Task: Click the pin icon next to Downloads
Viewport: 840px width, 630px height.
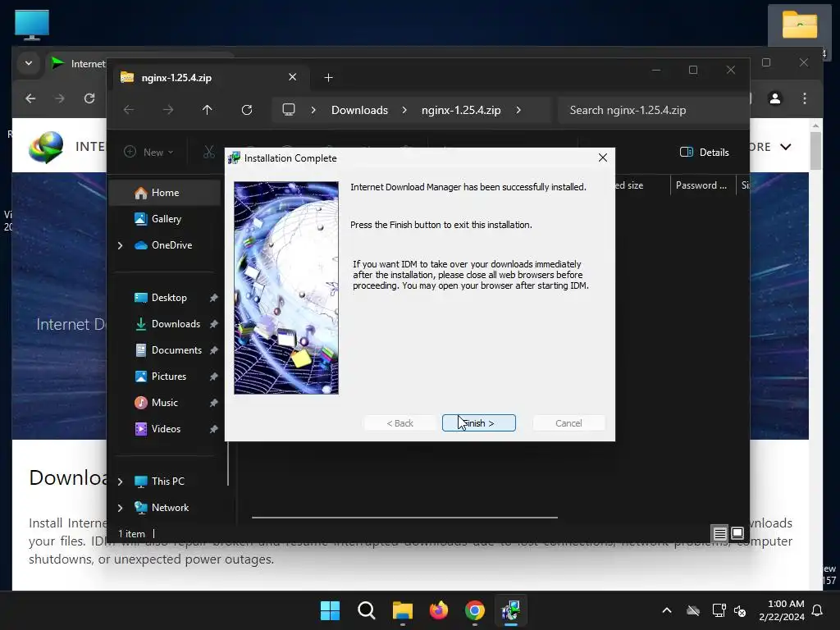Action: click(214, 324)
